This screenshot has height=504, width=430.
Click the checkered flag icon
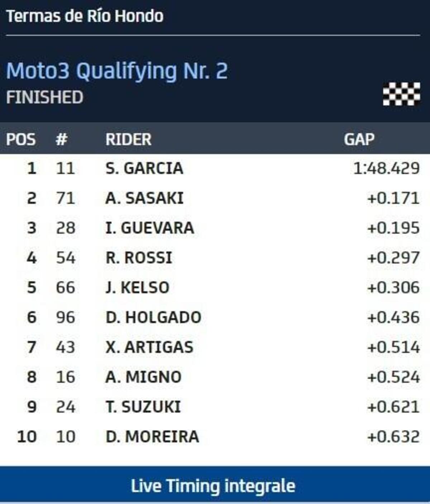click(401, 94)
